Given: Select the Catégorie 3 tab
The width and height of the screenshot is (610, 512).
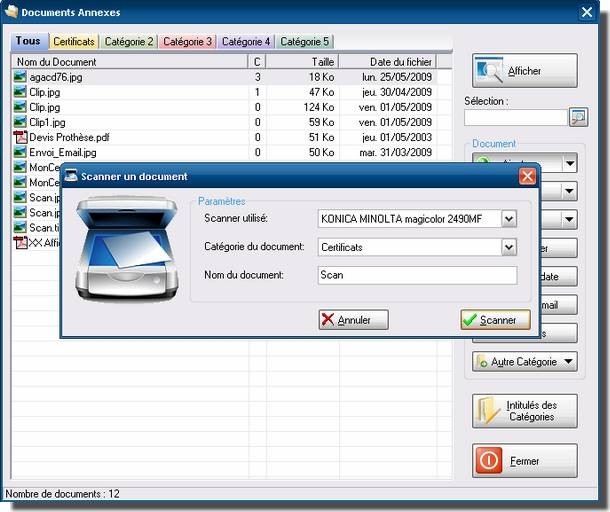Looking at the screenshot, I should 187,42.
